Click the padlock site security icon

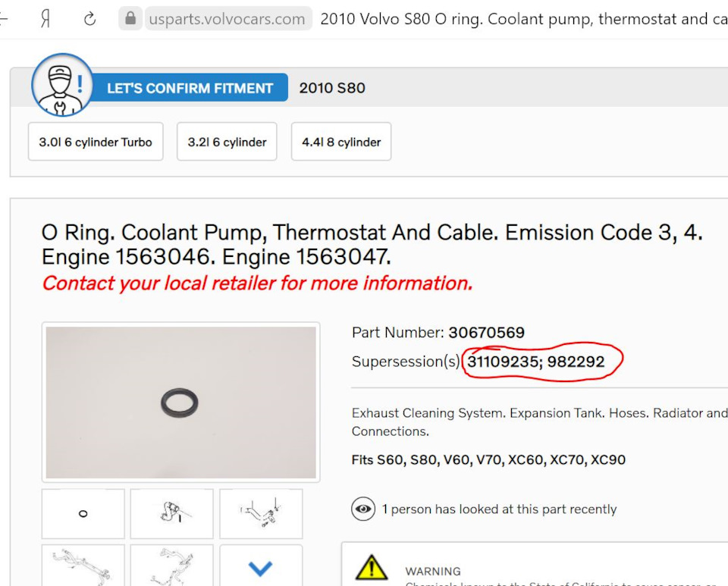pyautogui.click(x=131, y=19)
